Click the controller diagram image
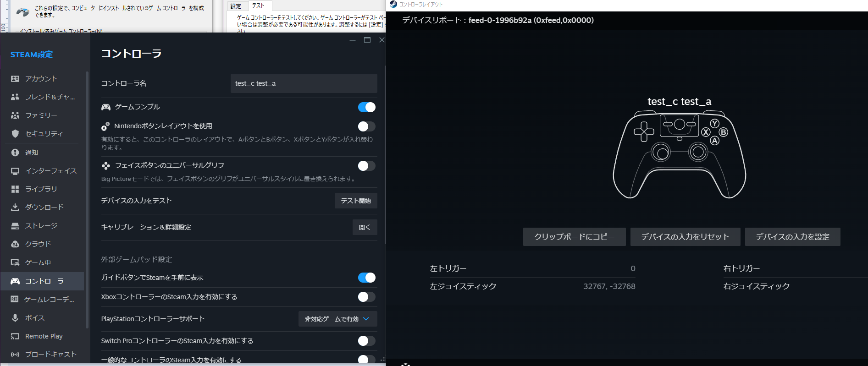The image size is (868, 366). click(680, 154)
